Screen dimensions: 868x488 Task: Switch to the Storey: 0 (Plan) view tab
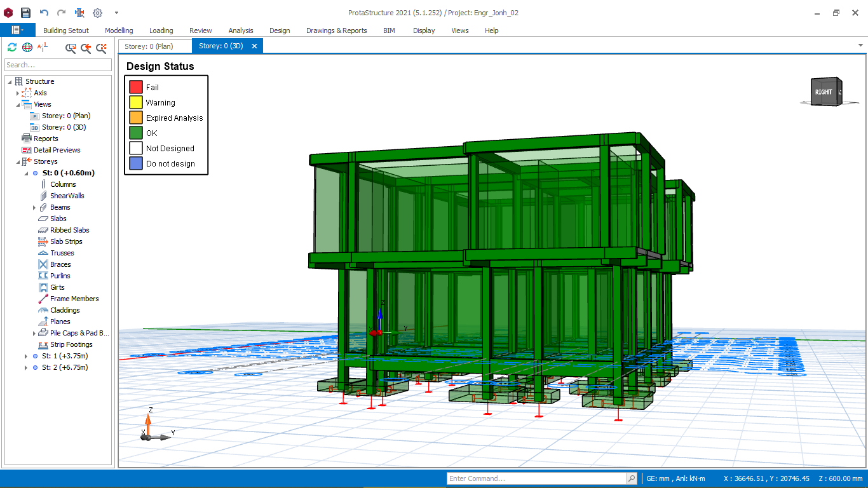154,46
